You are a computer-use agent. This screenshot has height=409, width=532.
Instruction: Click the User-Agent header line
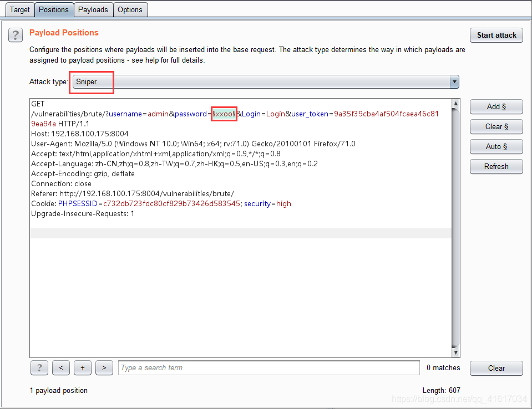[194, 144]
